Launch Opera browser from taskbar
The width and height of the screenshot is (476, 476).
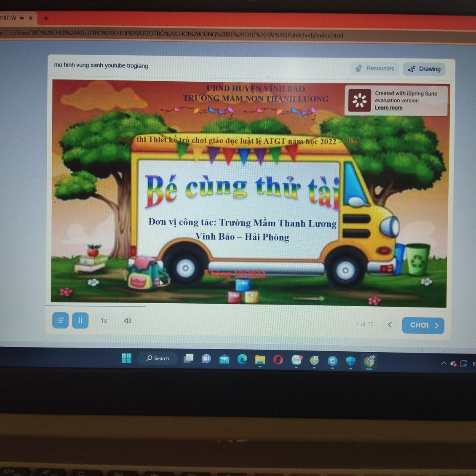[278, 360]
